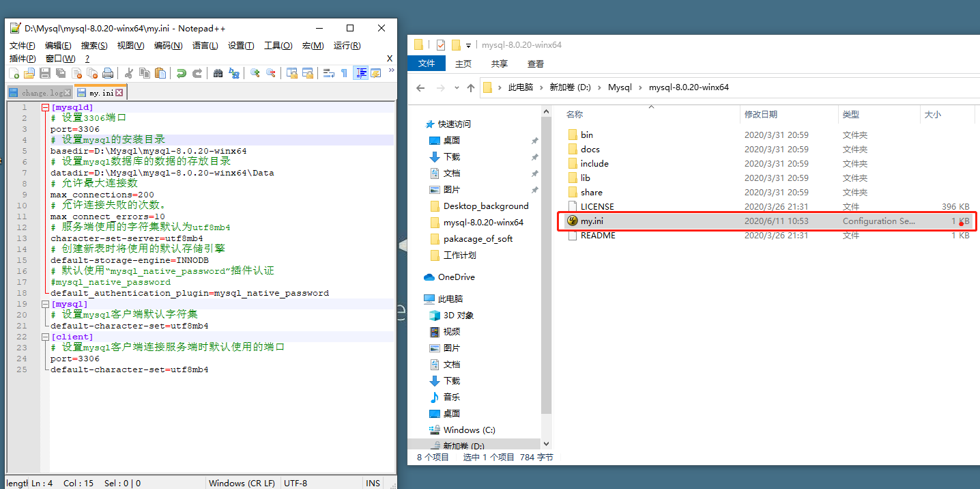980x489 pixels.
Task: Open the 文件(F) menu in Notepad++
Action: click(x=22, y=46)
